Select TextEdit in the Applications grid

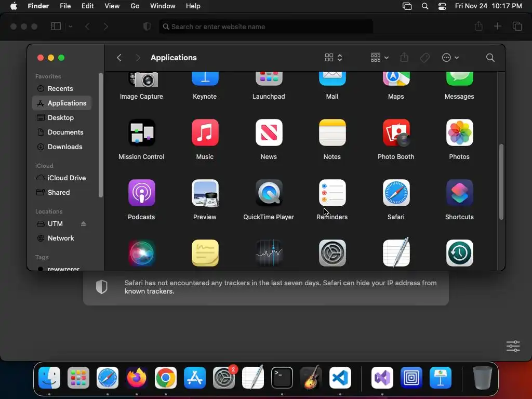tap(396, 252)
